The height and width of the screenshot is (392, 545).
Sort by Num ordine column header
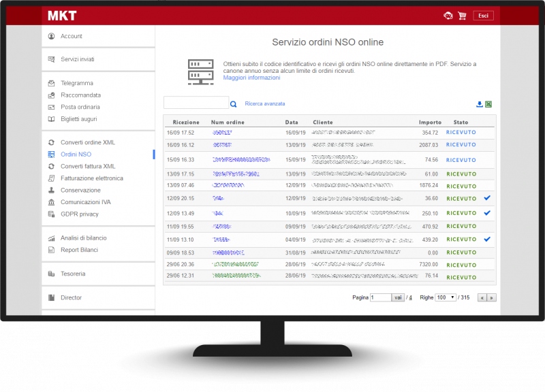tap(228, 122)
